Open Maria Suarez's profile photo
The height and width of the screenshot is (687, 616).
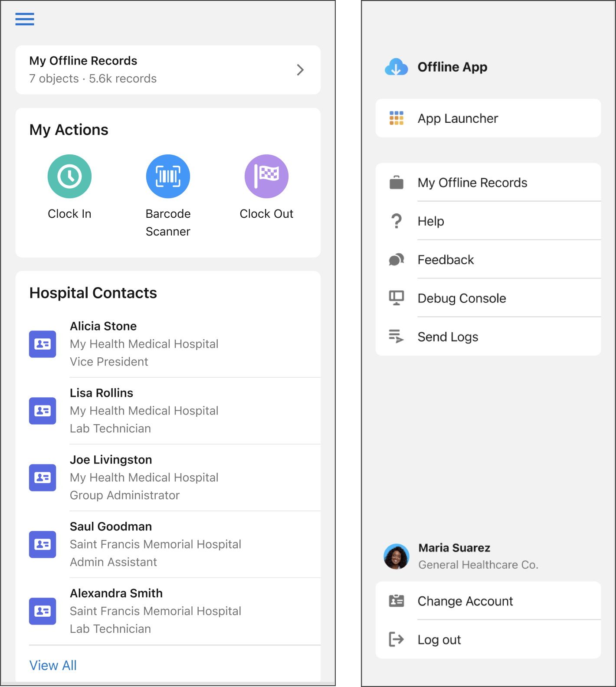point(396,556)
